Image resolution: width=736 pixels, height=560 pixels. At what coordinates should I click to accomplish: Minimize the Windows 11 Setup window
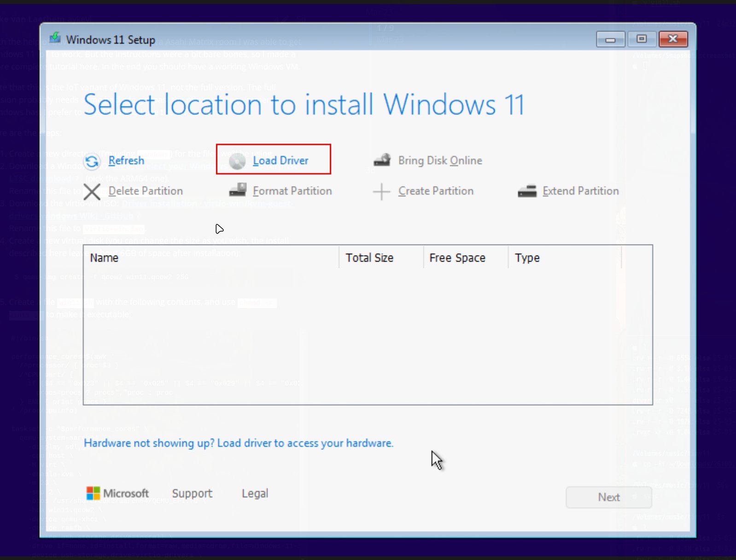point(611,40)
